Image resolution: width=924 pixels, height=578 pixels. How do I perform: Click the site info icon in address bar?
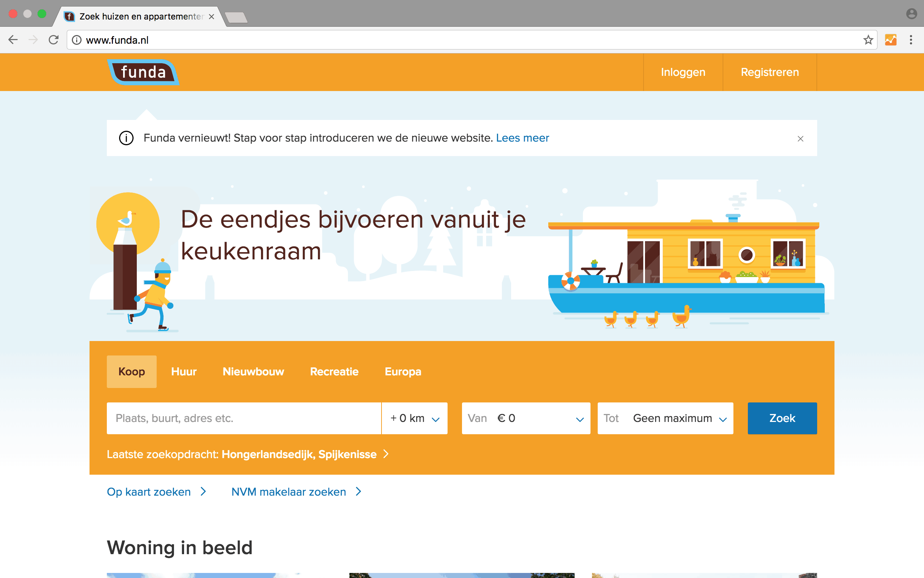tap(77, 40)
